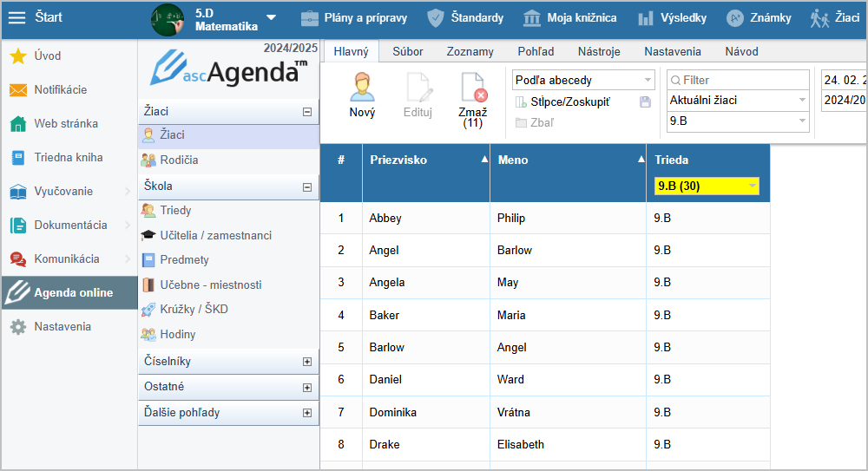Click the Zmaž delete icon
Viewport: 868px width, 471px height.
pos(473,89)
